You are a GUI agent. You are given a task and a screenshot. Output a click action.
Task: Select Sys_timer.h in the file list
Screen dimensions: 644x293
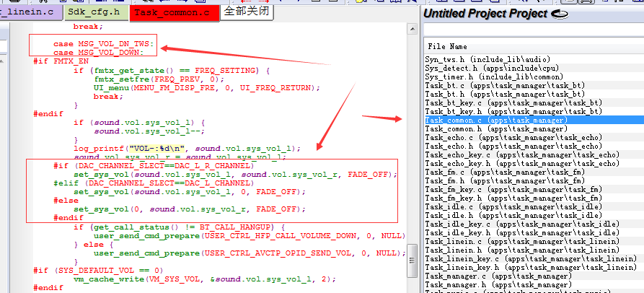pyautogui.click(x=493, y=76)
